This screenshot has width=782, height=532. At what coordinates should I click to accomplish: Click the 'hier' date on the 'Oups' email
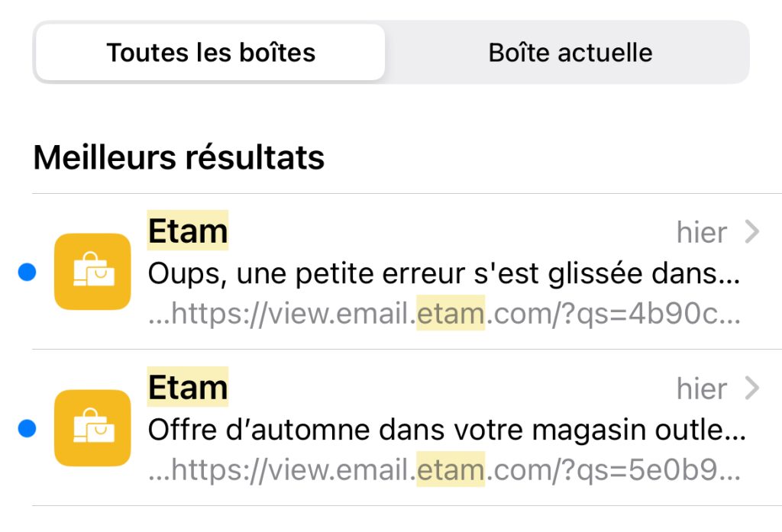(702, 232)
